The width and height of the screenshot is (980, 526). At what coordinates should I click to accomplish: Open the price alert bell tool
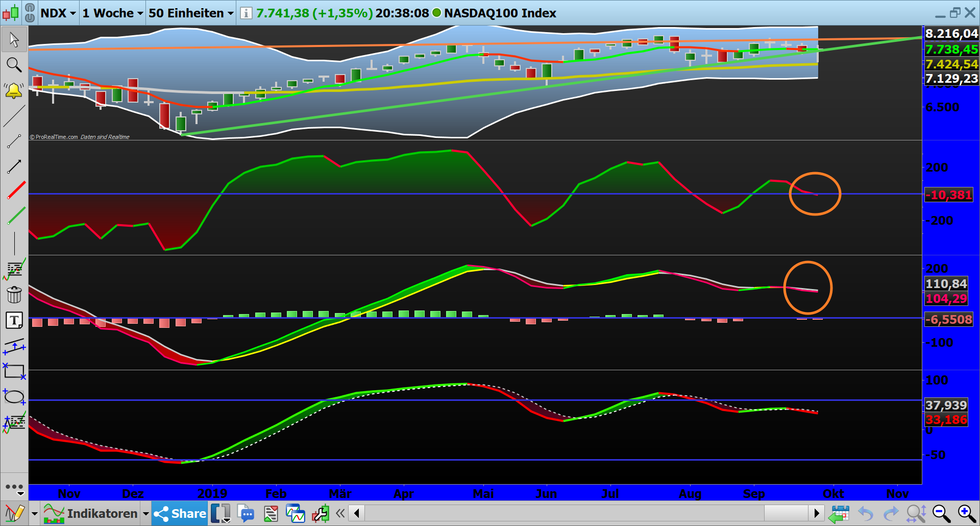14,90
